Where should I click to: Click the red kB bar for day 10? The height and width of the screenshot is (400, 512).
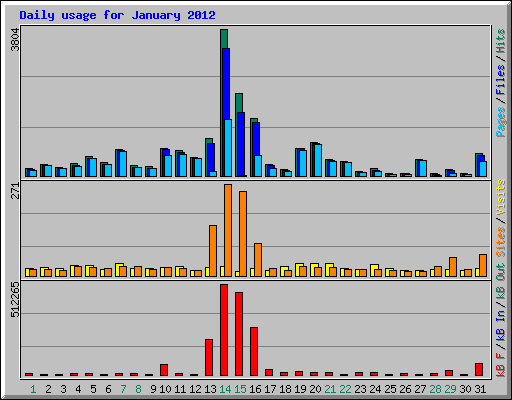click(164, 370)
